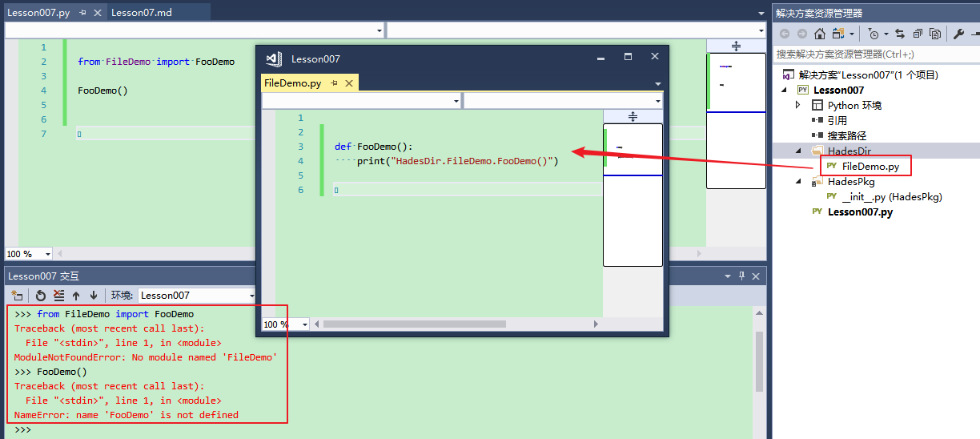Collapse the HadesDir folder node

tap(797, 151)
